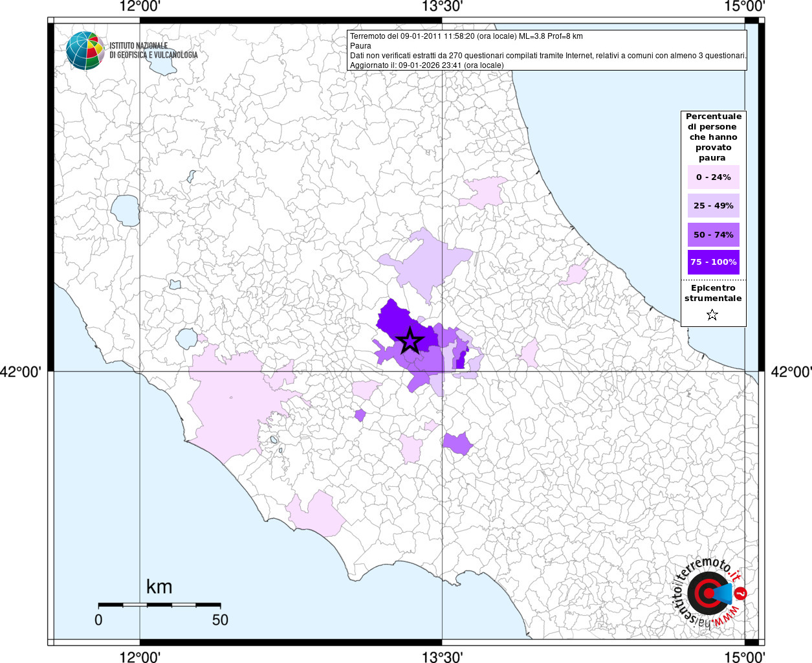Select the 75 - 100% legend swatch
Viewport: 812px width, 663px height.
pos(713,262)
